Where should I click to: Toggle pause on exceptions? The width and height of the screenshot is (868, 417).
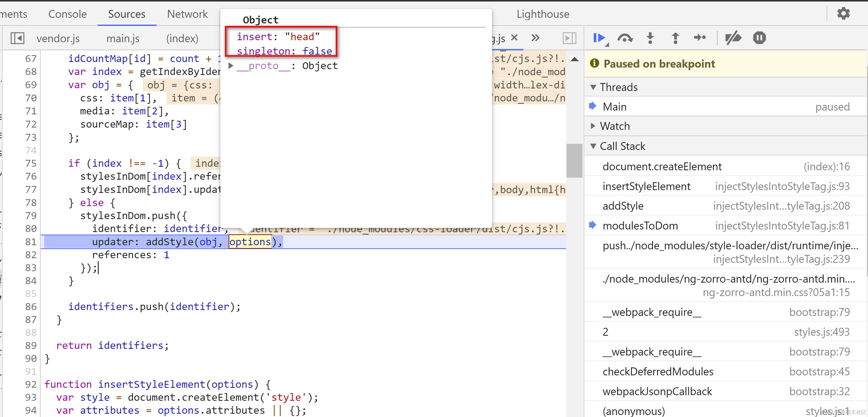(759, 38)
